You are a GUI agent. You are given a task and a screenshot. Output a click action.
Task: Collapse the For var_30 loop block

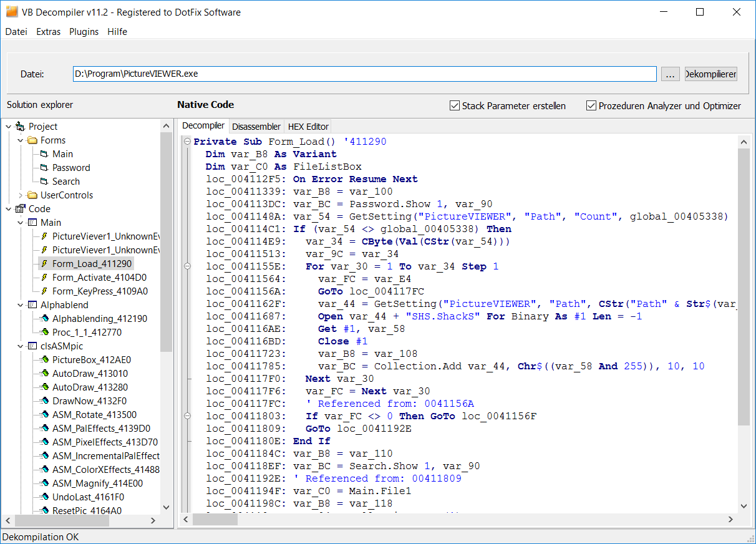[x=187, y=266]
